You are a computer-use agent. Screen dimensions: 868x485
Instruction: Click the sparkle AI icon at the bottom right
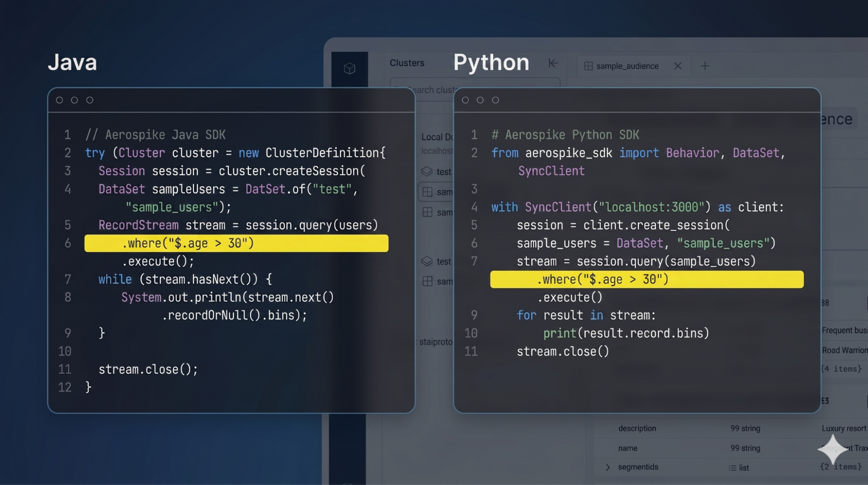click(832, 450)
